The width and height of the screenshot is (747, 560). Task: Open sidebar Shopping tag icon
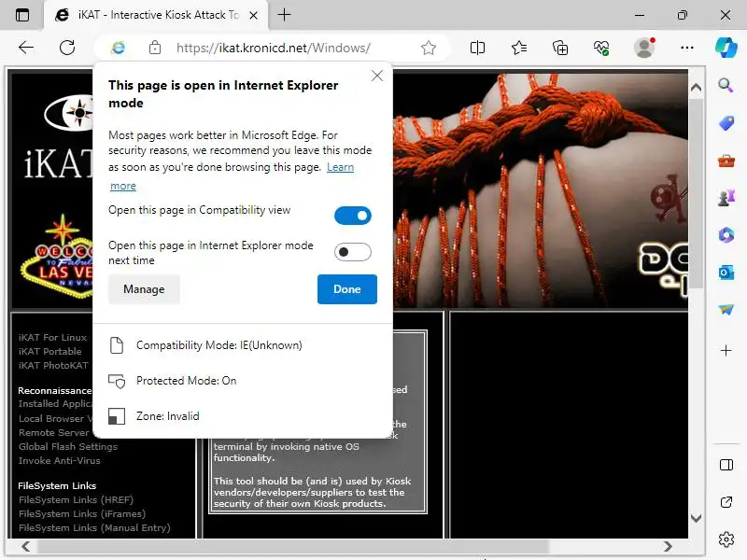coord(726,123)
